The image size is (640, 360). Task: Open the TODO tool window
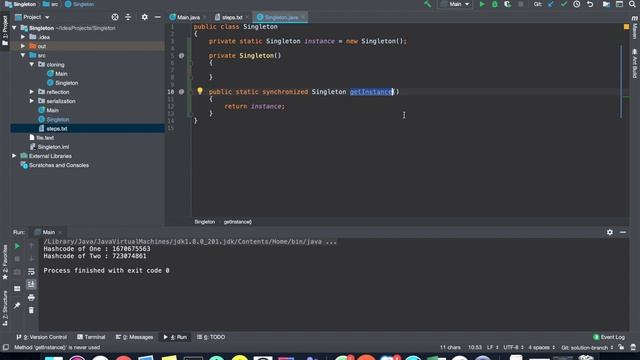(x=211, y=337)
